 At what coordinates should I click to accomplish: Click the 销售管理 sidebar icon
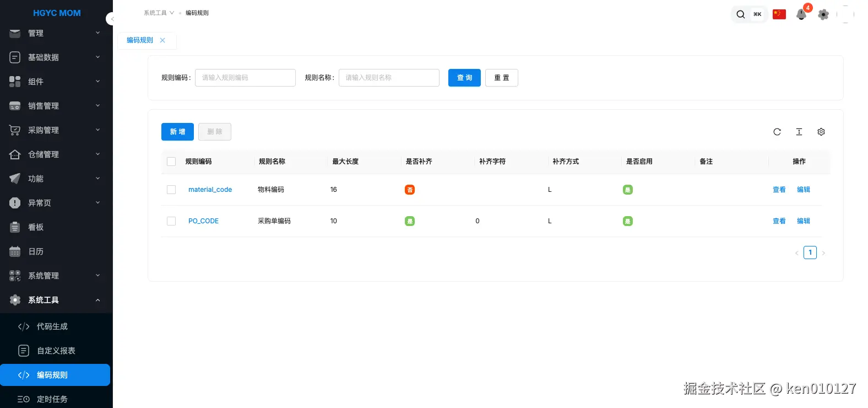click(15, 106)
